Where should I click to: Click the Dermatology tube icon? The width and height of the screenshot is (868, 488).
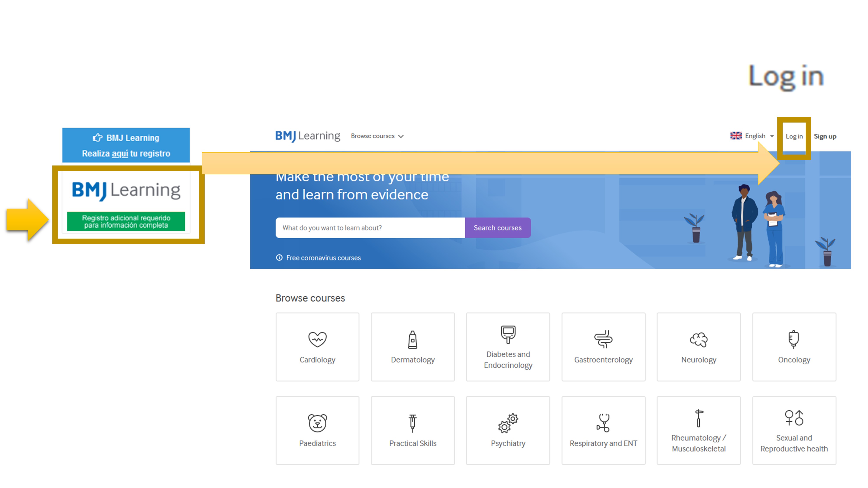413,339
